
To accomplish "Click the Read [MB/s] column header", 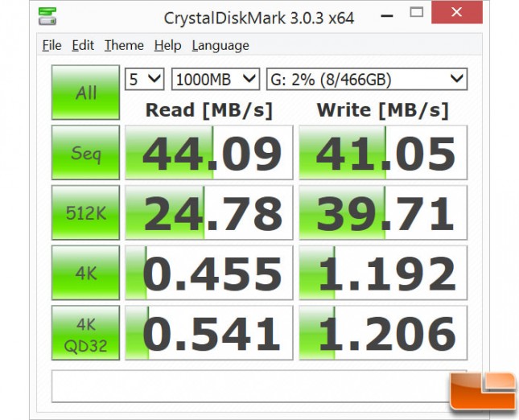I will (209, 110).
